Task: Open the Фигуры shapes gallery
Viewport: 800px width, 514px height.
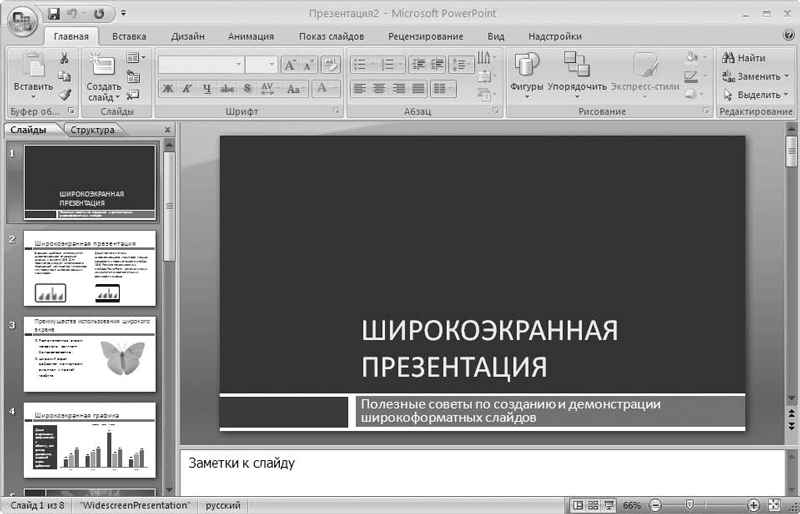Action: (x=527, y=74)
